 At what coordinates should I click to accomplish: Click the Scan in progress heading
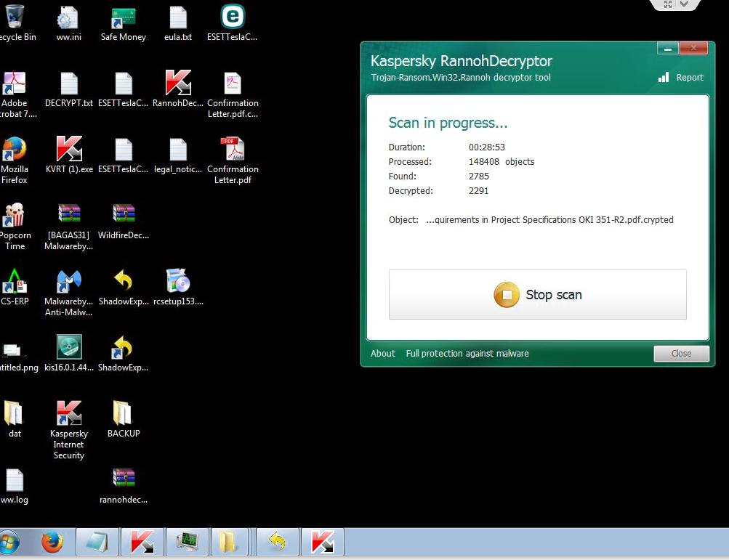pos(448,123)
